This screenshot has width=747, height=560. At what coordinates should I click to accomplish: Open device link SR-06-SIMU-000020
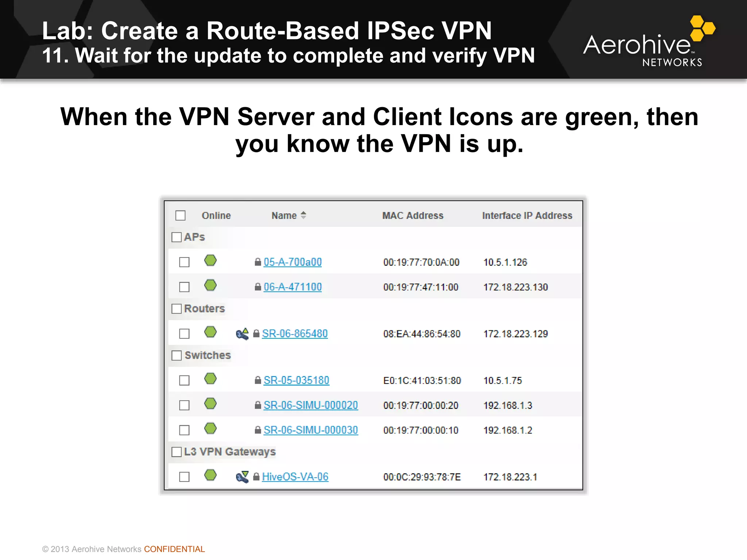pos(311,405)
